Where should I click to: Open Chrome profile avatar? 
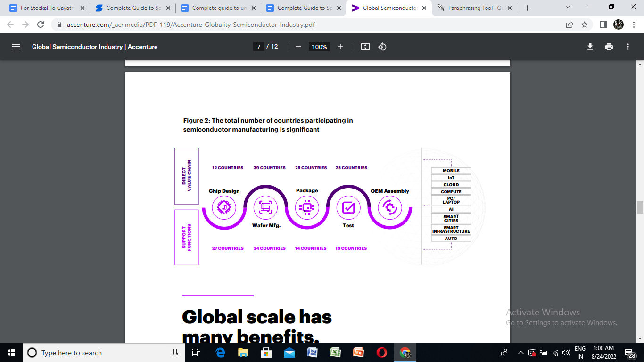point(619,25)
